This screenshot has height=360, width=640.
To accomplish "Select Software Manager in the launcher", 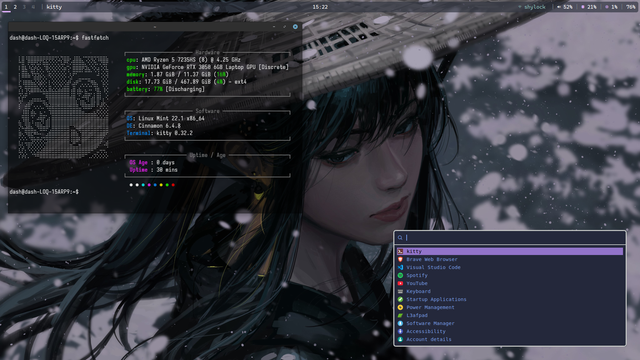I will tap(510, 323).
